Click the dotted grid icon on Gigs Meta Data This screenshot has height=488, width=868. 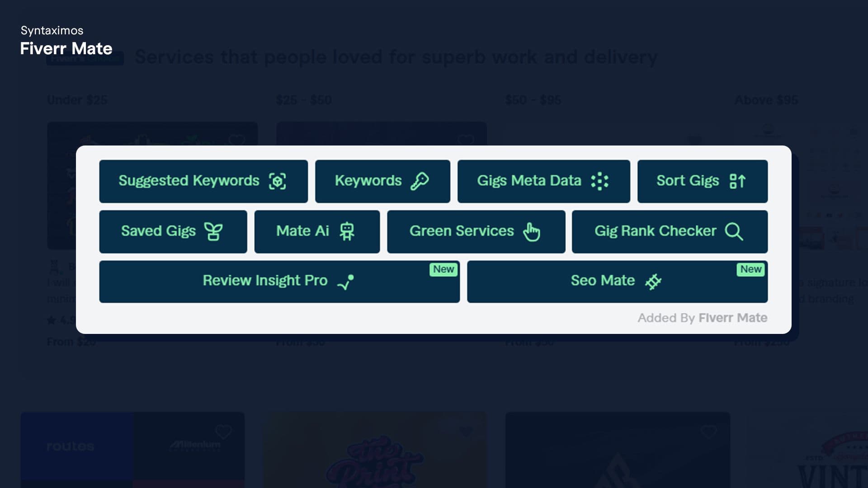pos(599,181)
